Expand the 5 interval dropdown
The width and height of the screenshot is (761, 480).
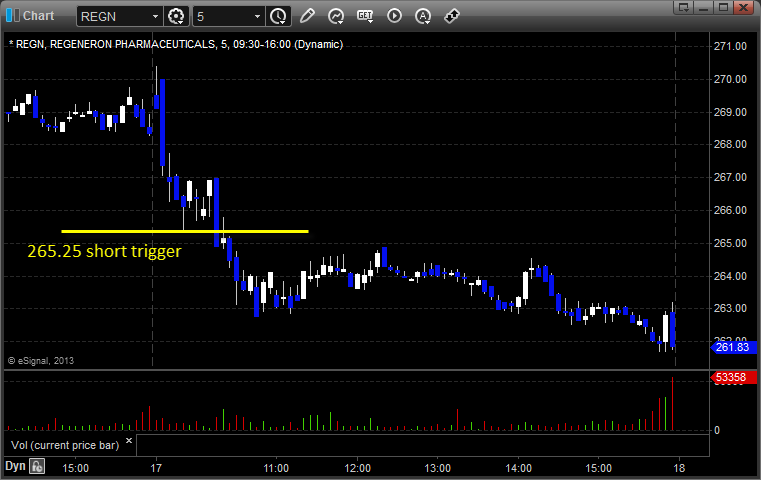pyautogui.click(x=258, y=17)
